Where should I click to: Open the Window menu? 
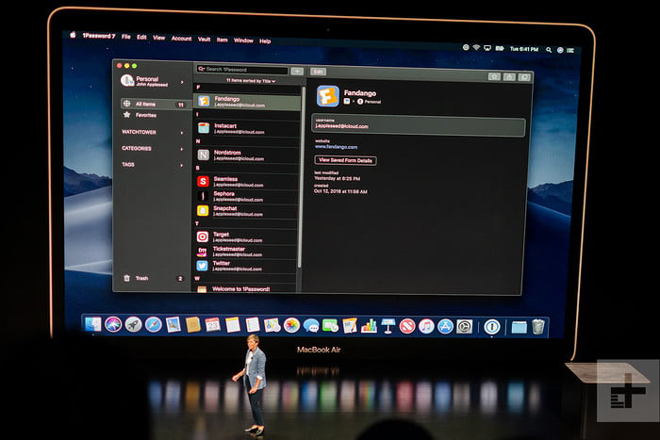pos(243,40)
